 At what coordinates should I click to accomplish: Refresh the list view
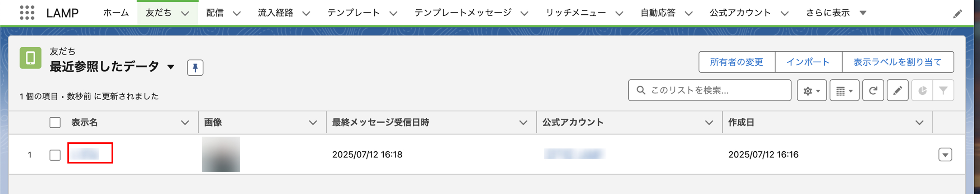[x=873, y=90]
